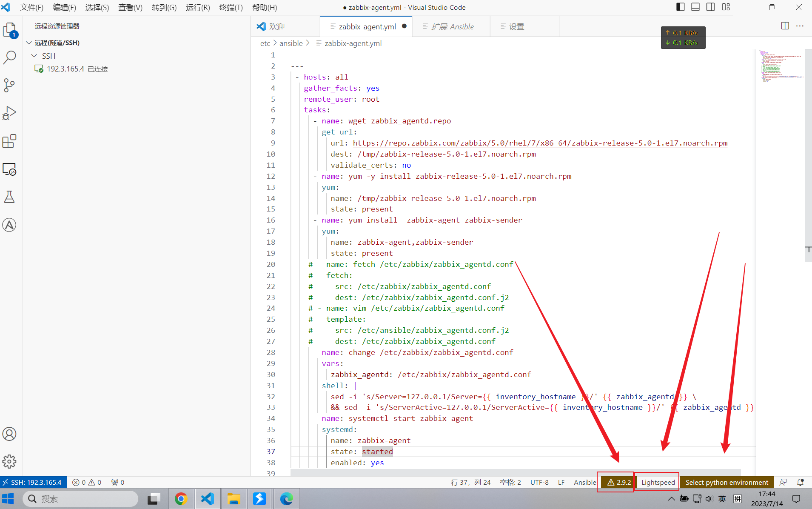Open the Ansible view icon

point(10,225)
